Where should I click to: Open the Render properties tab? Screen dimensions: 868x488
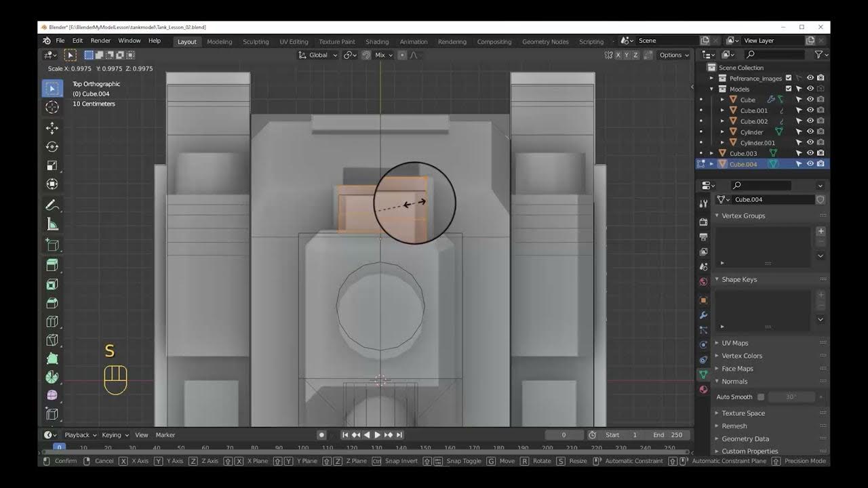click(x=703, y=222)
